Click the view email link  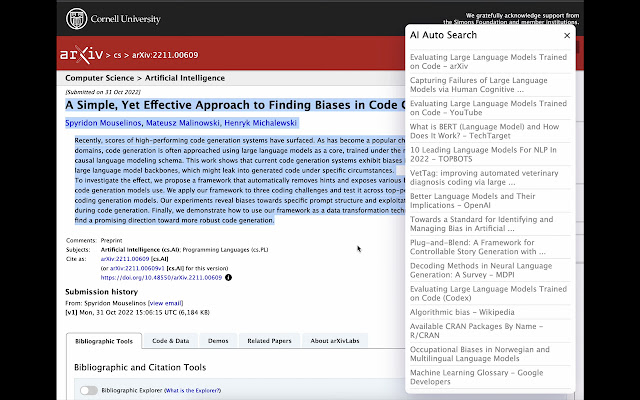[166, 303]
